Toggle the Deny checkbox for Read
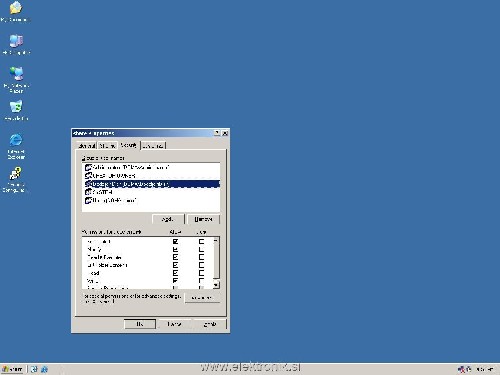The image size is (500, 375). pyautogui.click(x=201, y=273)
